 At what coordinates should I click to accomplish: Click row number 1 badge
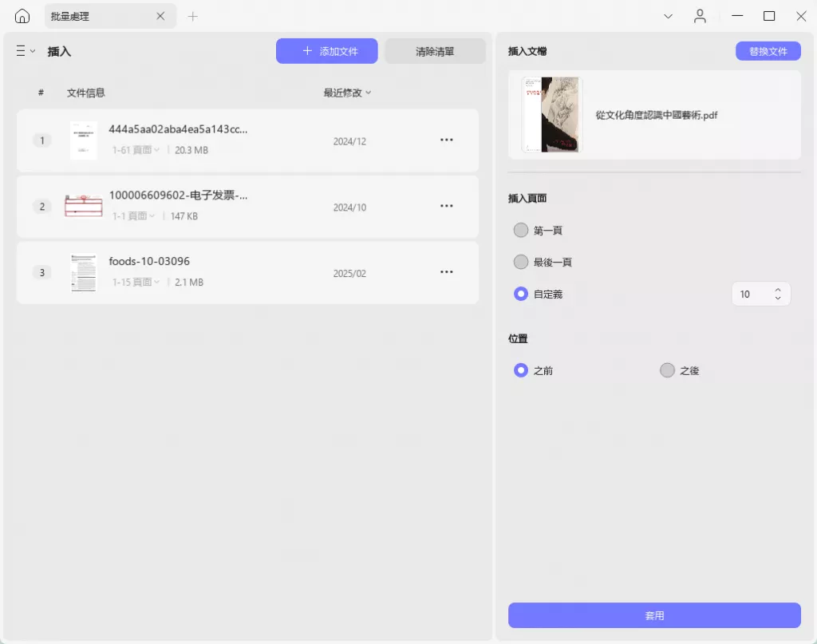(x=42, y=140)
